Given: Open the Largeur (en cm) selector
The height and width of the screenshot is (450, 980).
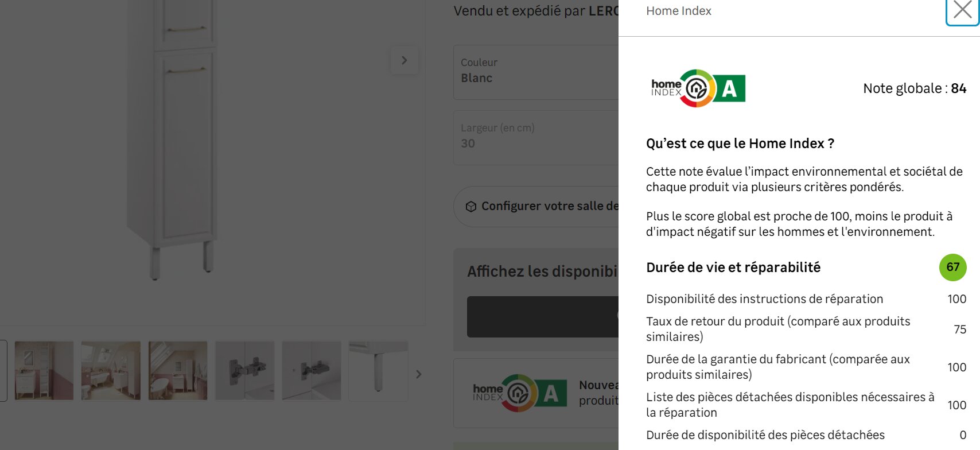Looking at the screenshot, I should click(x=536, y=137).
